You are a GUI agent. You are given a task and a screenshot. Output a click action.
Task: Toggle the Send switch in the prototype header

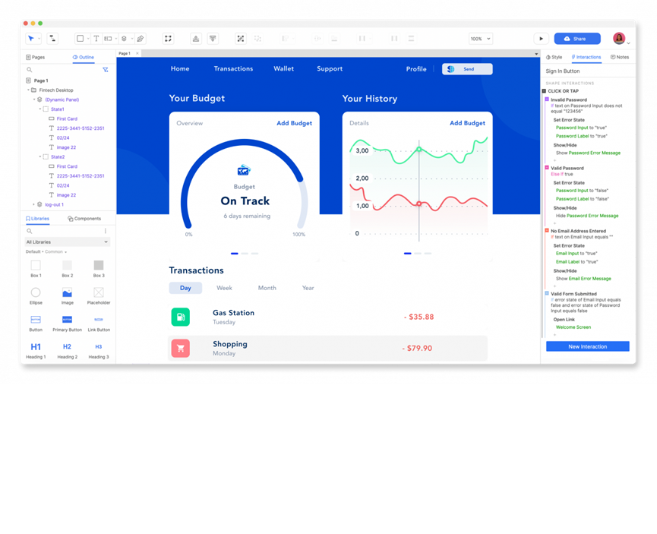click(x=452, y=69)
